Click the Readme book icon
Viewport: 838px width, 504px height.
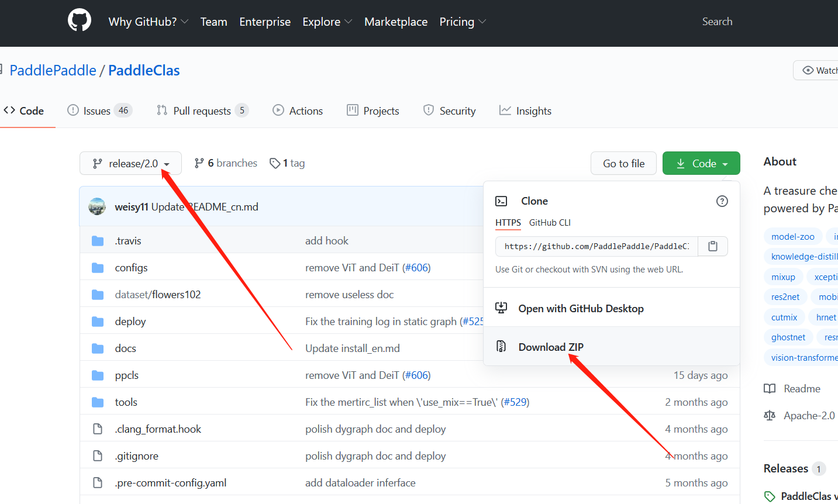coord(770,389)
